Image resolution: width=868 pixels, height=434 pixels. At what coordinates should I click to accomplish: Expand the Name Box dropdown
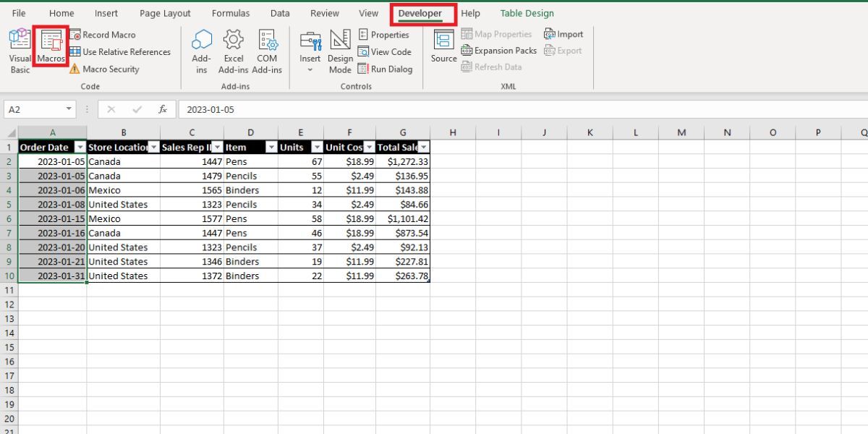click(x=69, y=109)
